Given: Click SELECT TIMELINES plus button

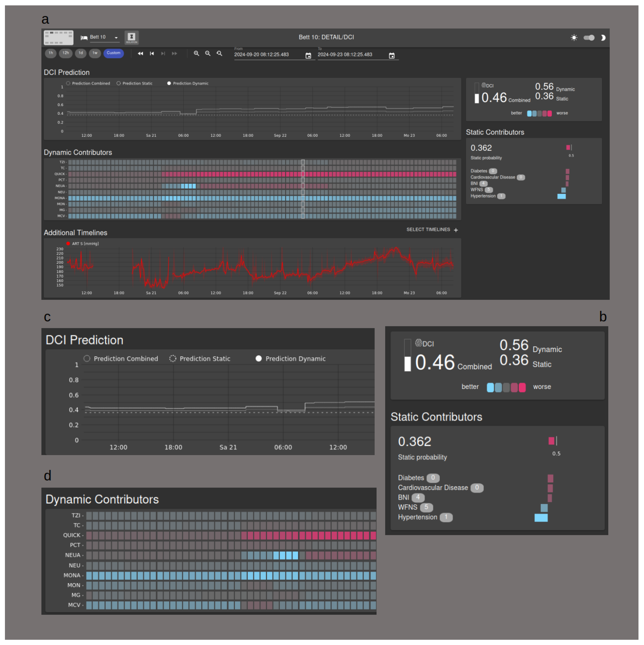Looking at the screenshot, I should [x=456, y=230].
